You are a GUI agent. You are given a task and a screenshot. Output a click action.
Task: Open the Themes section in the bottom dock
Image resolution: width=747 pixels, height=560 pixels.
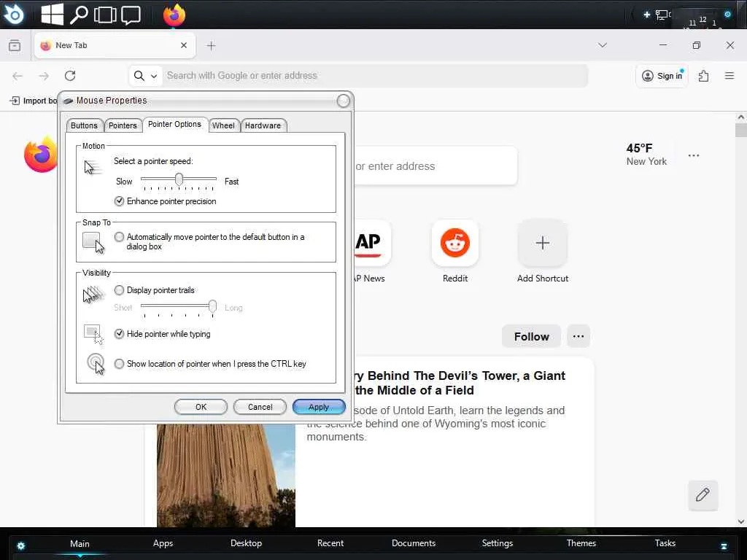click(x=581, y=543)
